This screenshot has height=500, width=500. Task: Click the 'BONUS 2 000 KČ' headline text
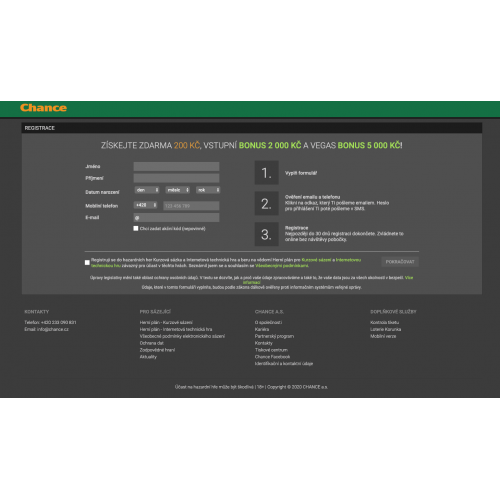(x=270, y=145)
